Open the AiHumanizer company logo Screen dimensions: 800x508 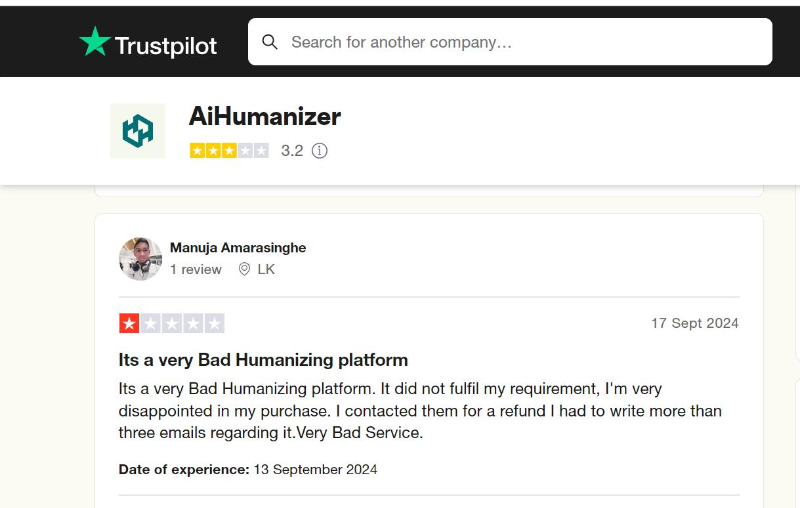coord(138,131)
